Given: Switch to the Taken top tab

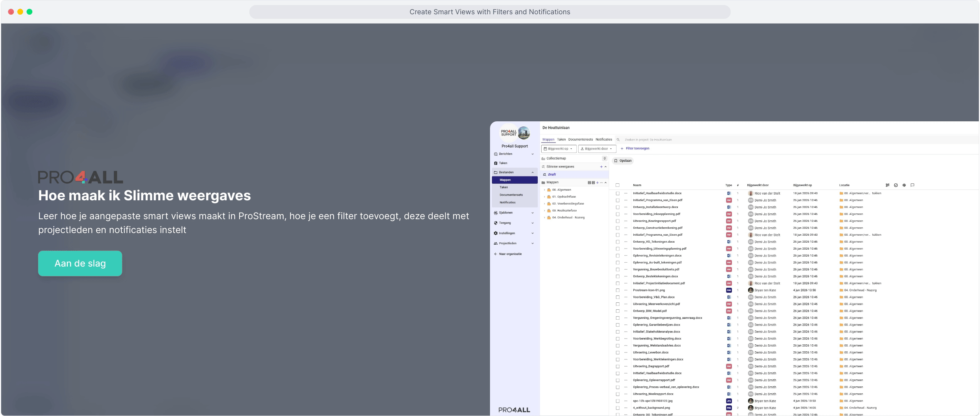Looking at the screenshot, I should [x=561, y=140].
